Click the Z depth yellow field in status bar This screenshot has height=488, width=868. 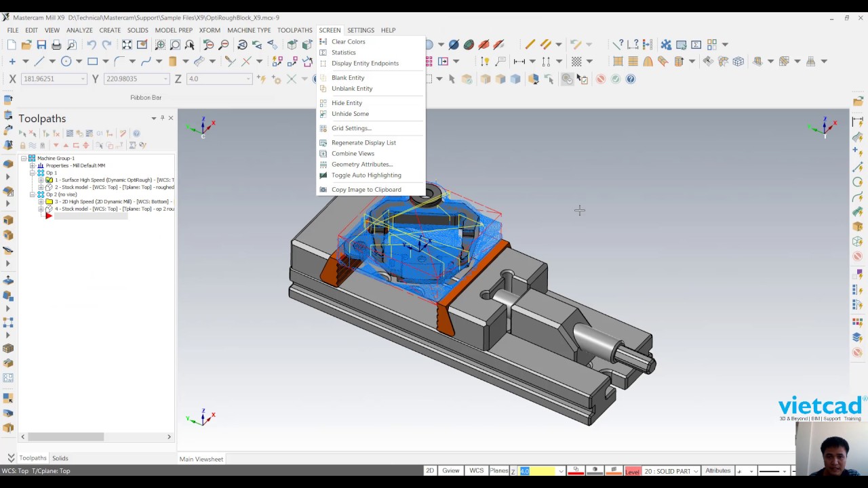click(538, 471)
